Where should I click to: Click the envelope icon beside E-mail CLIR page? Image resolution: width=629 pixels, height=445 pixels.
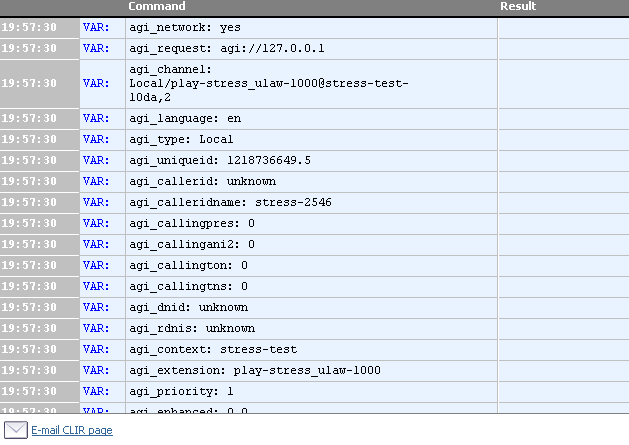click(x=17, y=430)
